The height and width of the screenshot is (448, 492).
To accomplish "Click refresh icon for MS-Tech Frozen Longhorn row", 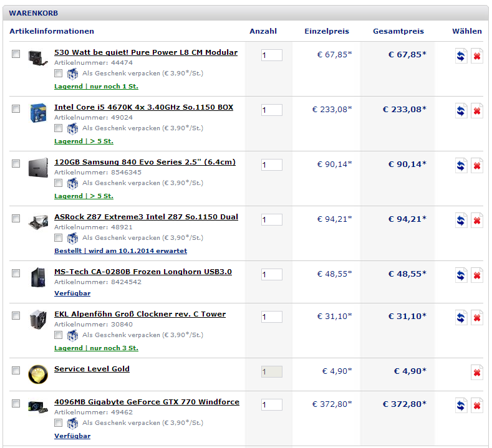I will (461, 275).
